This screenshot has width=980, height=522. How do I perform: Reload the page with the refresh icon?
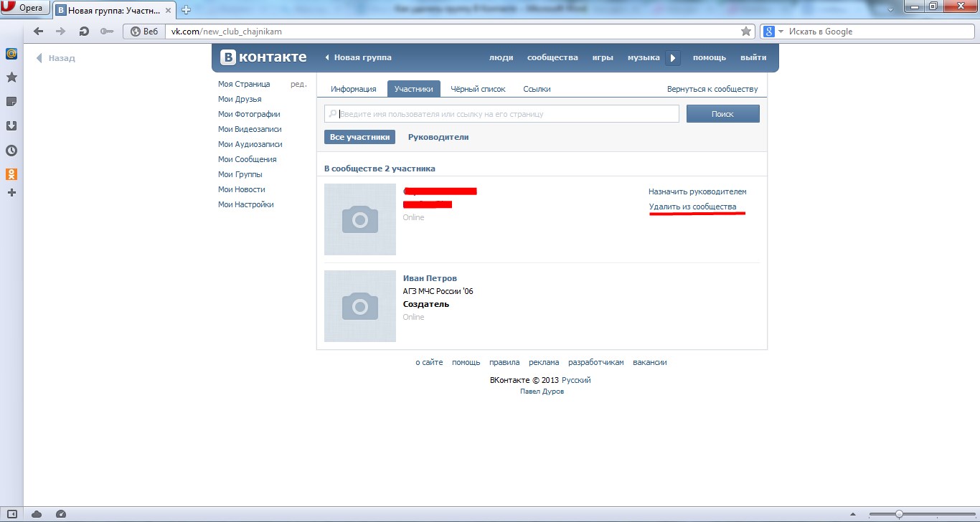(84, 31)
